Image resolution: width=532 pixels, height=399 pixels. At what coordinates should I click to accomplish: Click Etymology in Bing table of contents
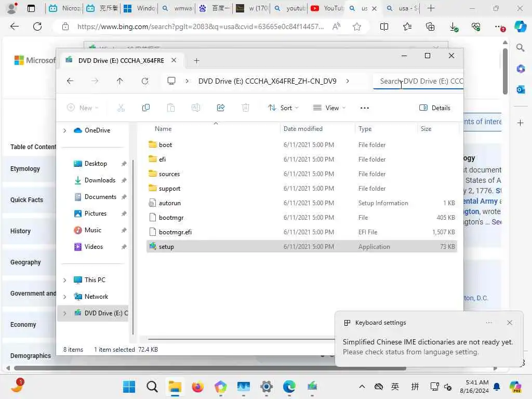pos(25,169)
